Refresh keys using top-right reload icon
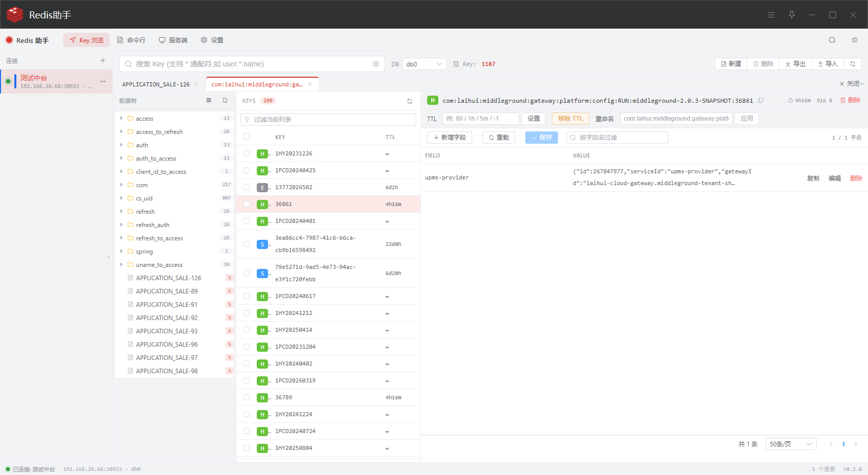 (853, 64)
